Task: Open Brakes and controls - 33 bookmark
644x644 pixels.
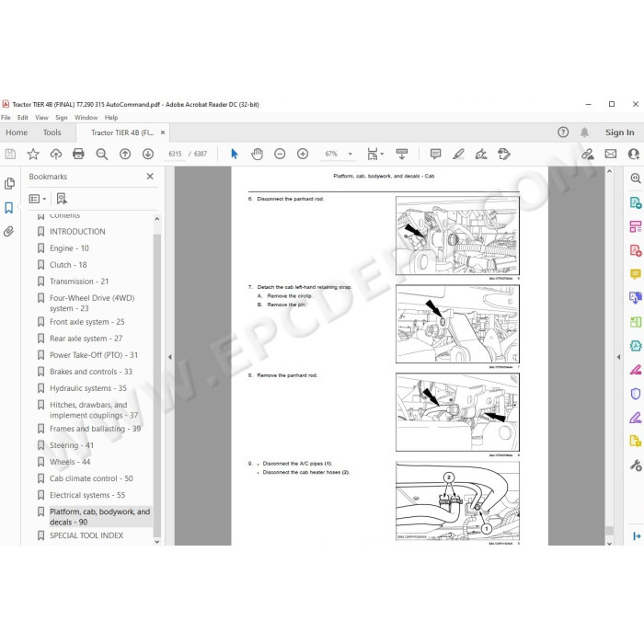Action: [91, 372]
